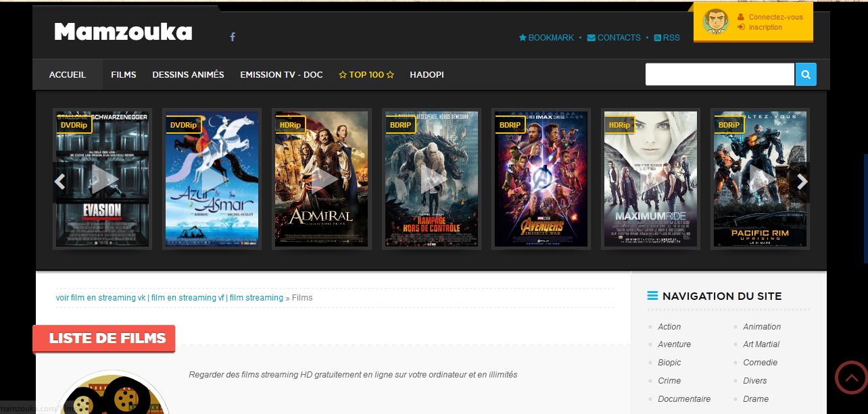This screenshot has width=868, height=414.
Task: Focus the search input field
Action: (720, 74)
